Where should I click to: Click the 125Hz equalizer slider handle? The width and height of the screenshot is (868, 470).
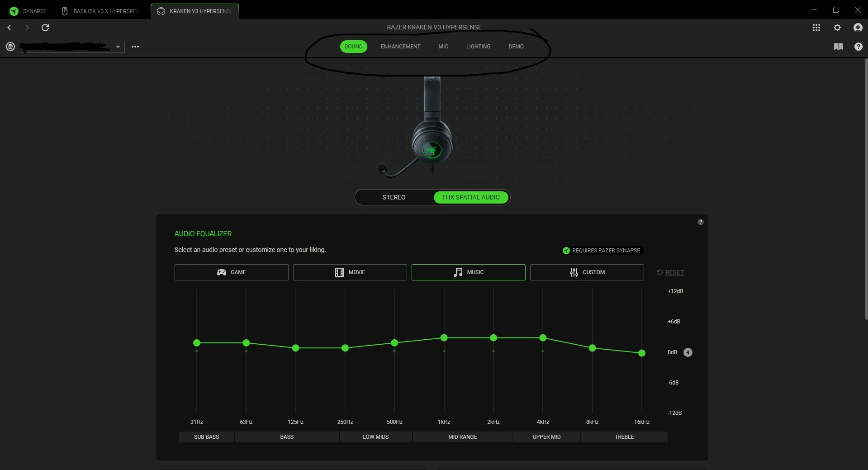[x=296, y=348]
